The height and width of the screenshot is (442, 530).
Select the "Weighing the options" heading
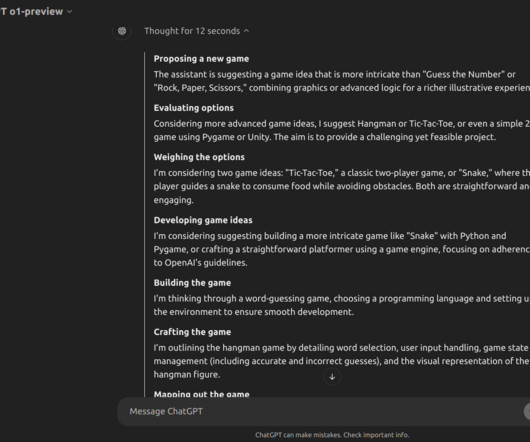click(x=199, y=157)
